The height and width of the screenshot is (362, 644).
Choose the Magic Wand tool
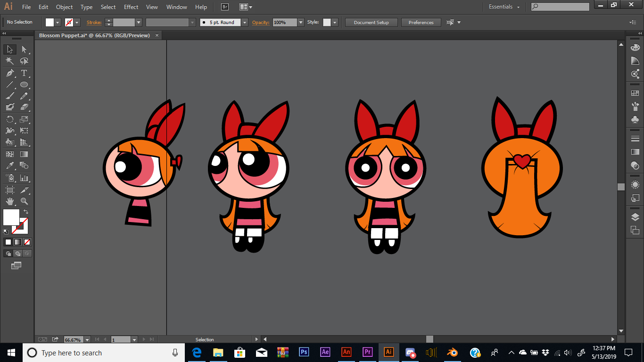(10, 61)
